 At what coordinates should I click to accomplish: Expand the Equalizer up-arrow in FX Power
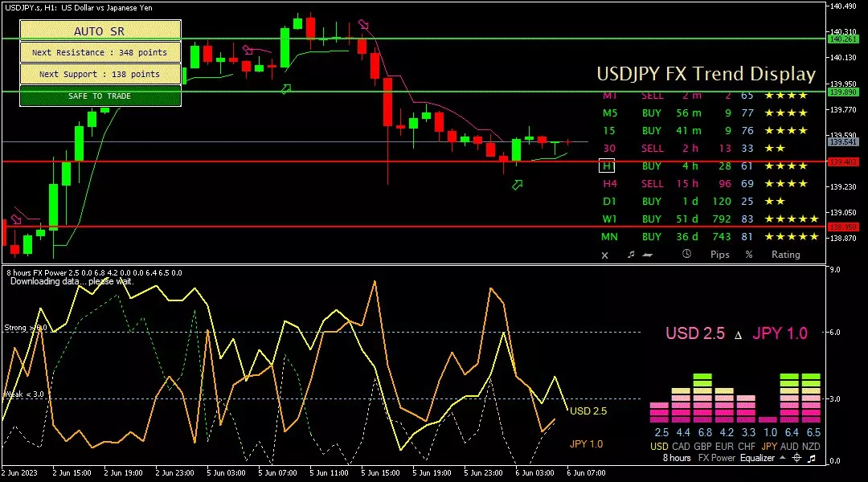[781, 458]
